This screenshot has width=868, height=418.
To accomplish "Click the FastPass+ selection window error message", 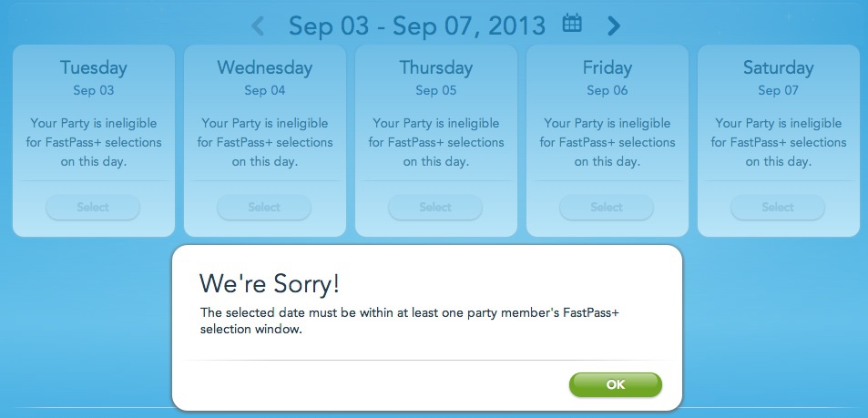I will pyautogui.click(x=410, y=321).
